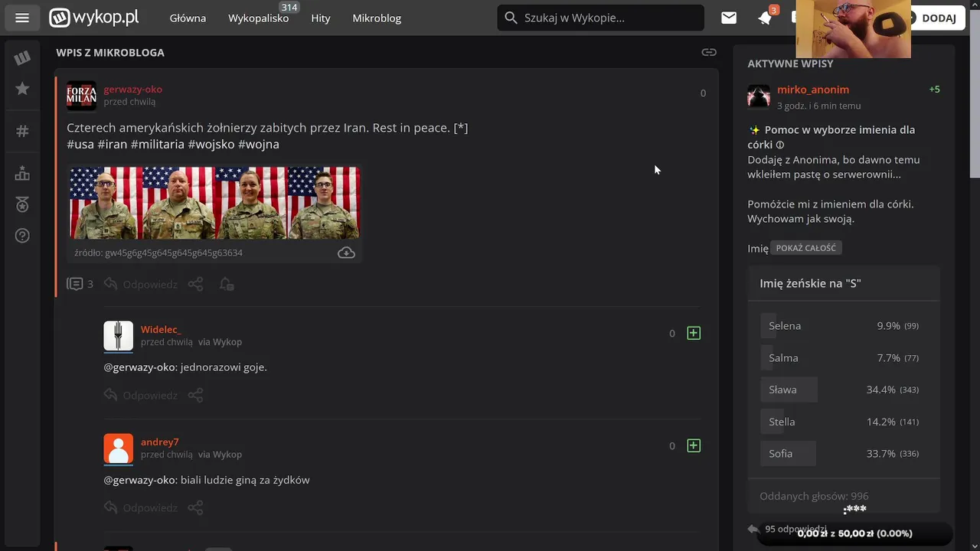Enlarge the soldiers photo
Viewport: 980px width, 551px height.
click(214, 203)
